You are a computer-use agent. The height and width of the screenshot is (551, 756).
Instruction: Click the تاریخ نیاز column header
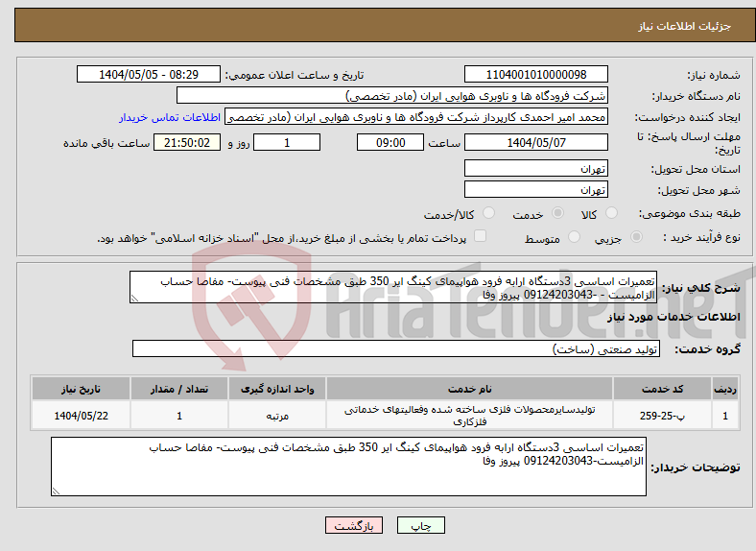pos(81,389)
